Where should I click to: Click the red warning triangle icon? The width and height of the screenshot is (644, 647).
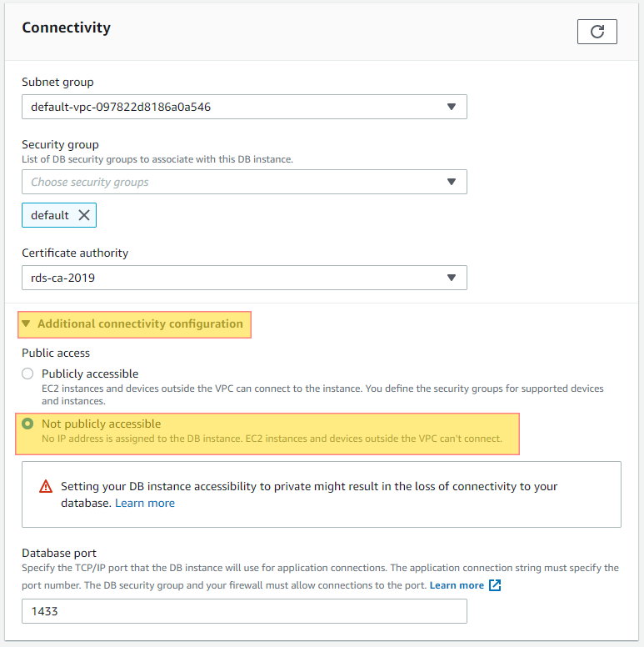(46, 486)
